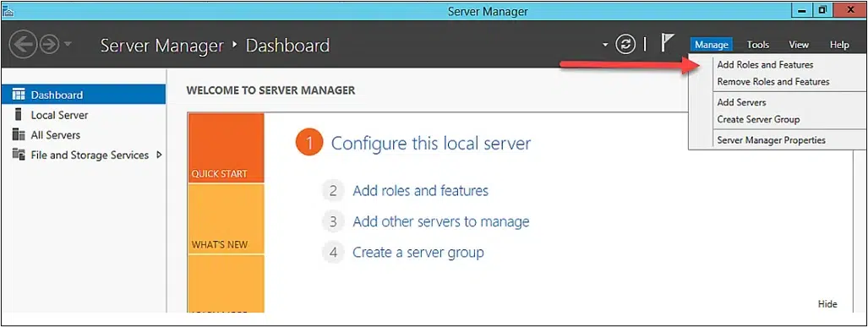Open dropdown arrow left of refresh icon
This screenshot has width=868, height=327.
(x=606, y=44)
